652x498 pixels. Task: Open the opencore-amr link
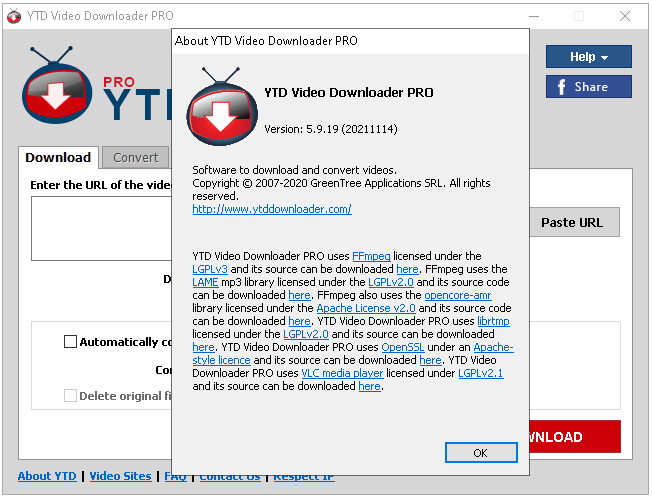(x=458, y=295)
